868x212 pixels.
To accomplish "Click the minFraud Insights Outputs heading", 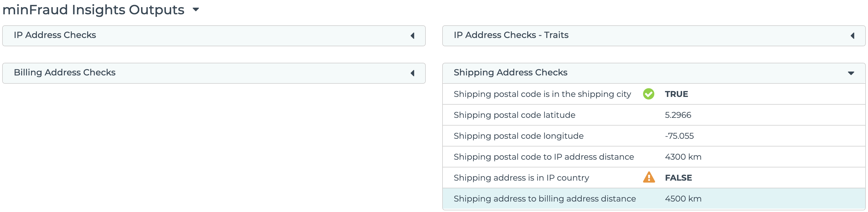I will (93, 9).
